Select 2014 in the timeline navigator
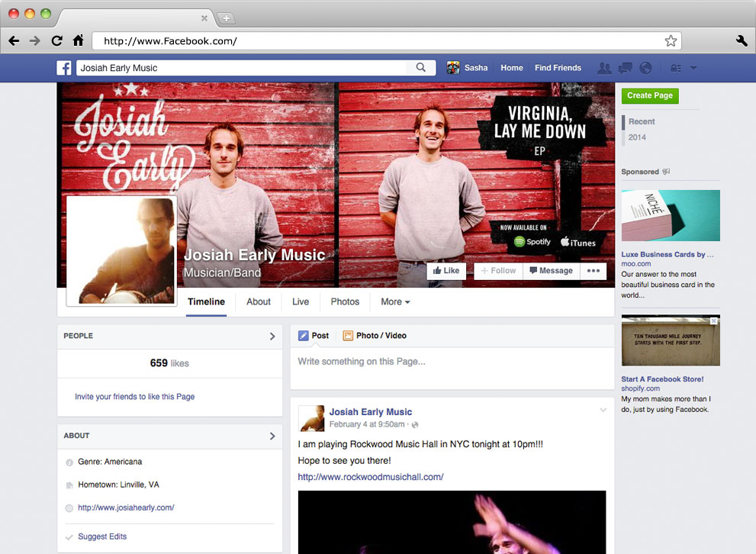The height and width of the screenshot is (554, 756). [x=637, y=137]
